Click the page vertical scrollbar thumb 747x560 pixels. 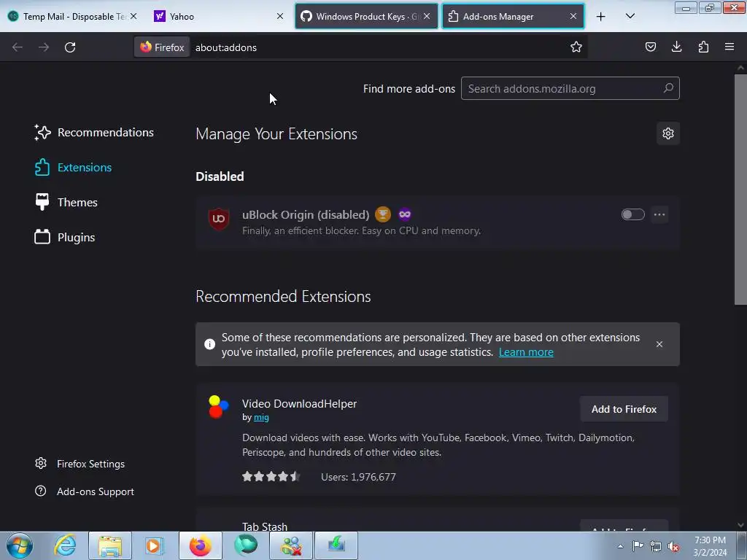tap(740, 189)
